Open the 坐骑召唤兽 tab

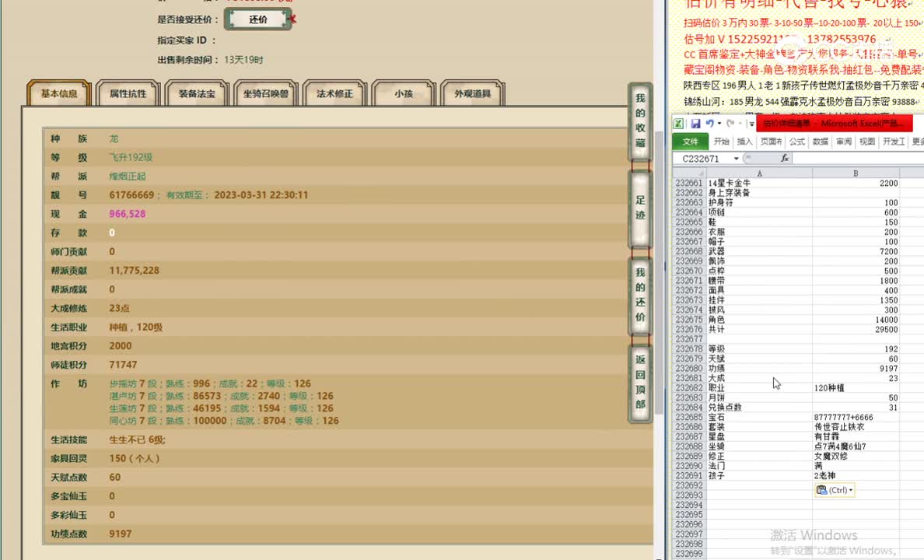coord(266,94)
